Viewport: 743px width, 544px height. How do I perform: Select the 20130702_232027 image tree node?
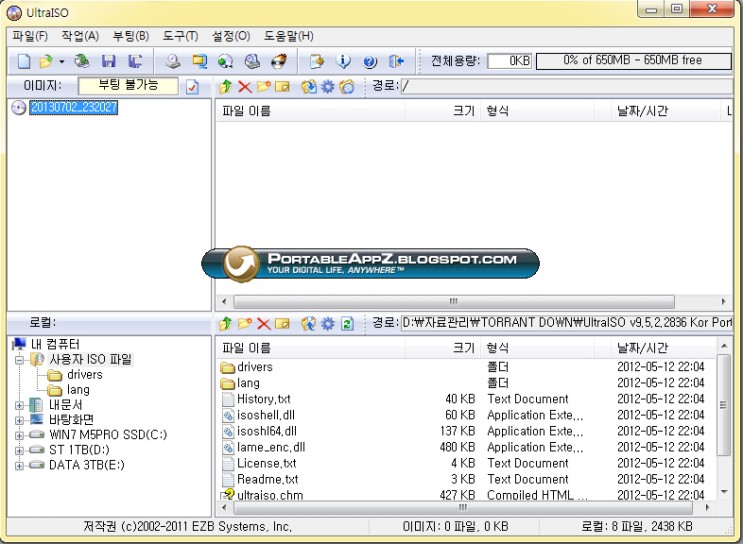point(74,107)
